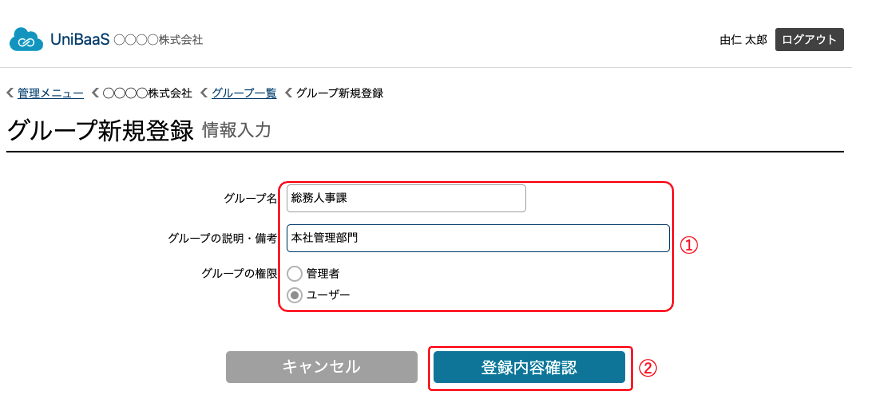Click the chevron before グループ新規登録 breadcrumb
Screen dimensions: 870x407
[x=288, y=93]
